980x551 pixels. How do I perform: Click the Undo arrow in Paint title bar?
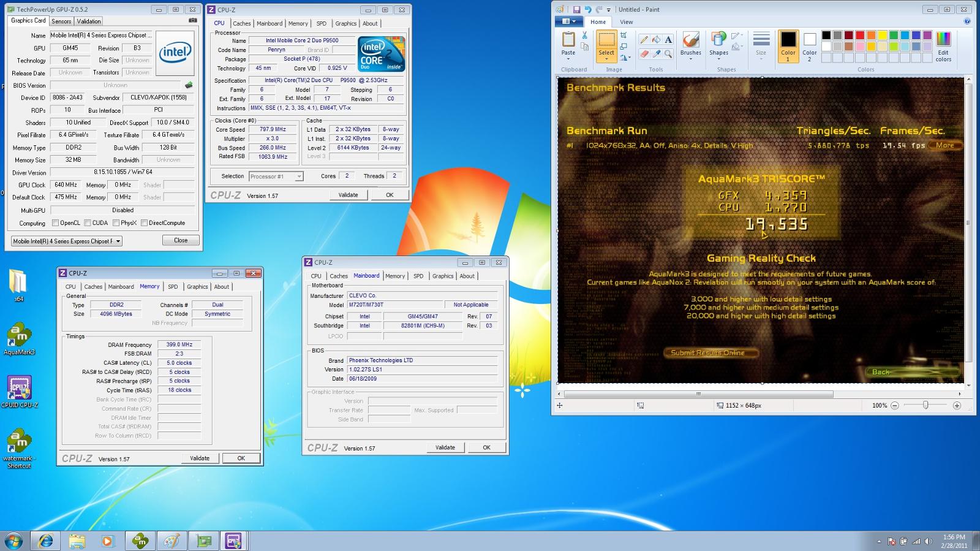coord(588,10)
